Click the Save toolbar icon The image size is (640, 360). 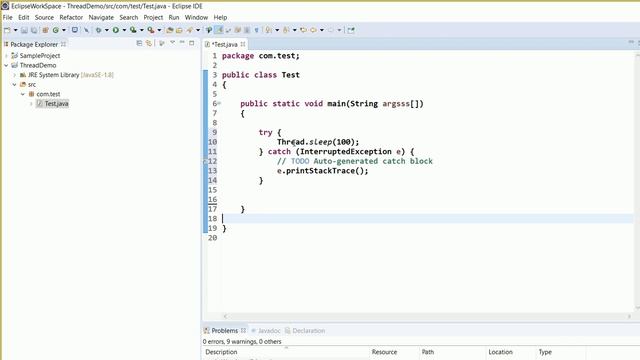(24, 30)
